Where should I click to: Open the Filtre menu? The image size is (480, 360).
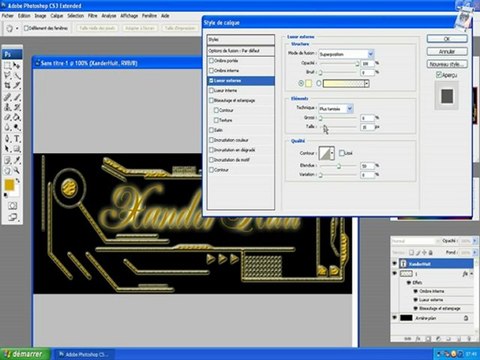coord(93,16)
